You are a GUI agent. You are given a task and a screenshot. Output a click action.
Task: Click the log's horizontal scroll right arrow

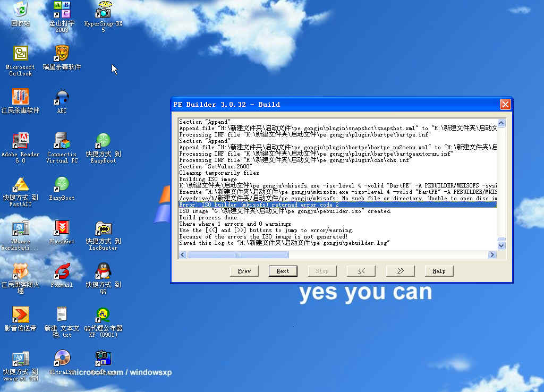pos(492,255)
